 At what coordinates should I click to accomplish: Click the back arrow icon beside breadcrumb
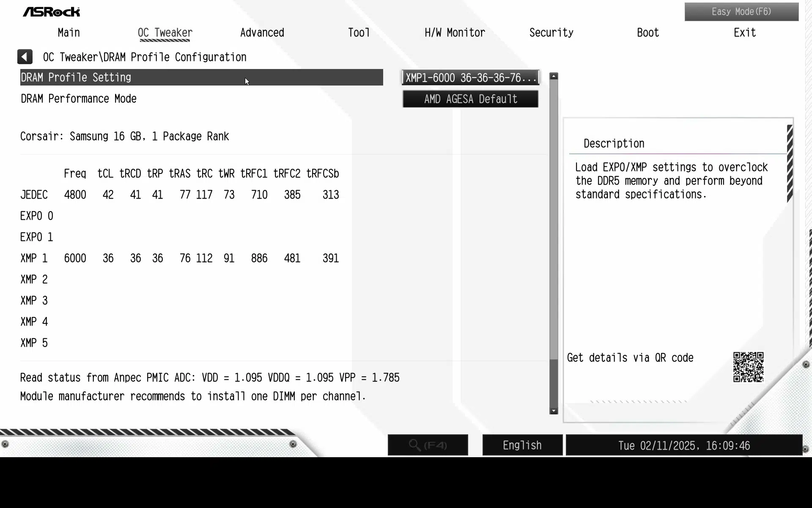coord(25,57)
